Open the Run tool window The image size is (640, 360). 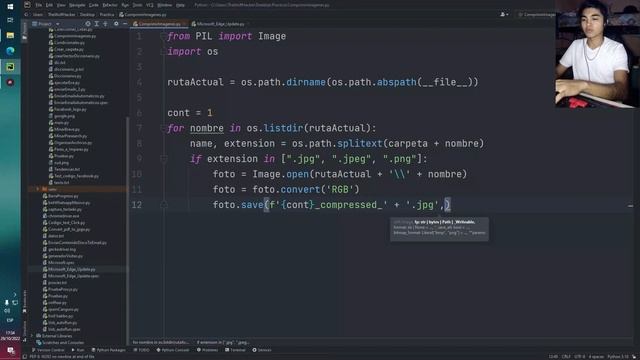click(78, 350)
